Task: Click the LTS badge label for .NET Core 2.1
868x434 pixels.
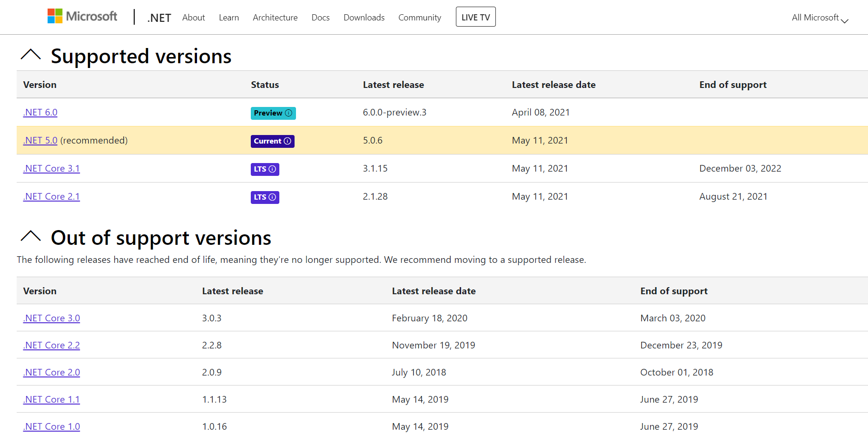Action: pyautogui.click(x=260, y=197)
